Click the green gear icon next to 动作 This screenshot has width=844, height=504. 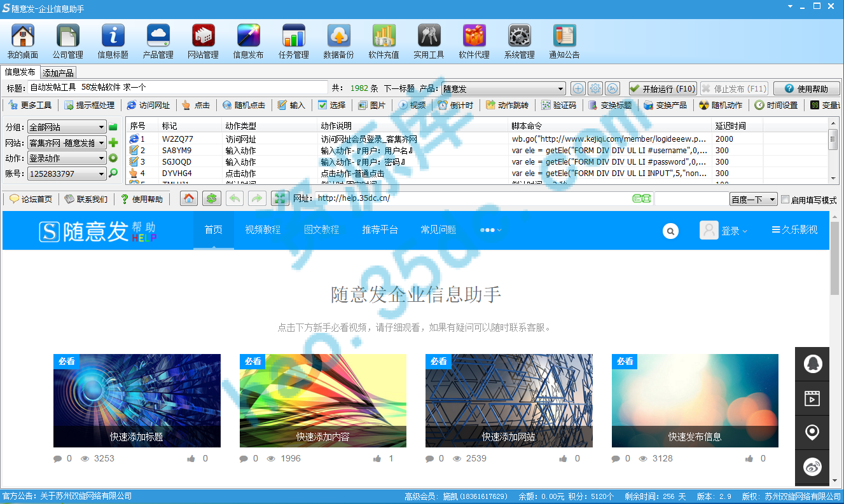click(113, 158)
